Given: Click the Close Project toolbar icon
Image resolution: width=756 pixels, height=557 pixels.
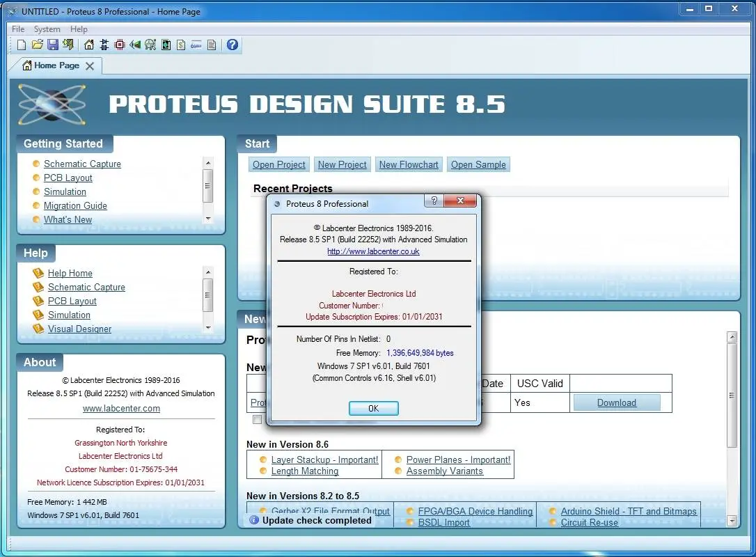Looking at the screenshot, I should [x=68, y=45].
